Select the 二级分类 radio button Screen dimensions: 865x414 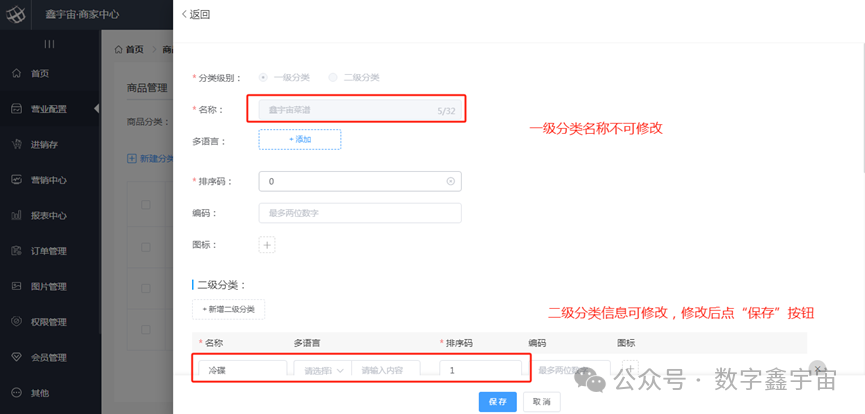tap(333, 77)
